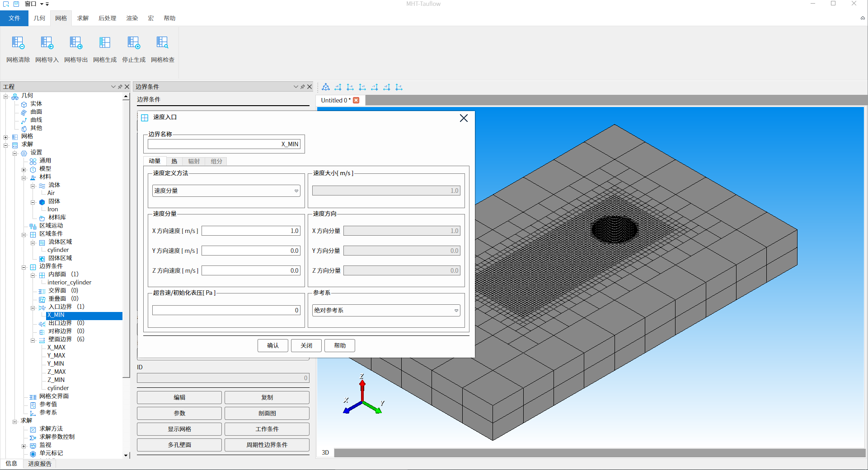The height and width of the screenshot is (470, 868).
Task: Open the 后处理 ribbon menu
Action: 107,18
